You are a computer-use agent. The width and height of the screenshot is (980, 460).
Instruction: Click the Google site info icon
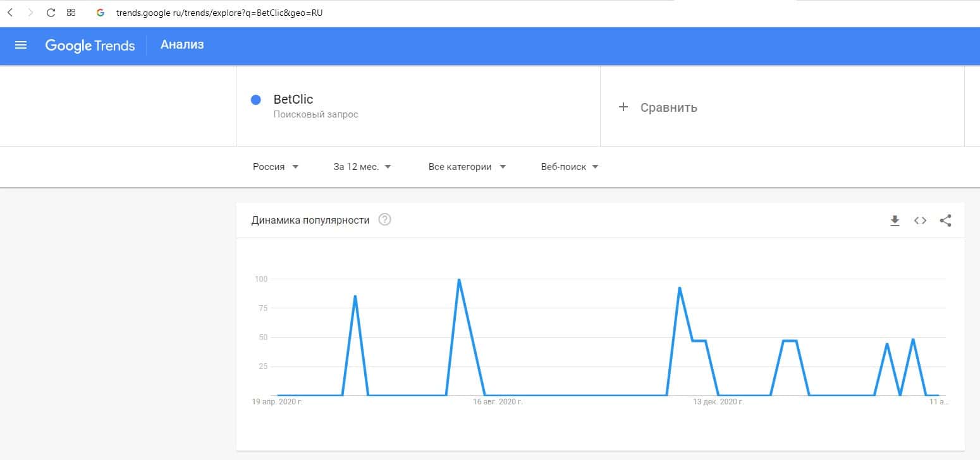(100, 13)
